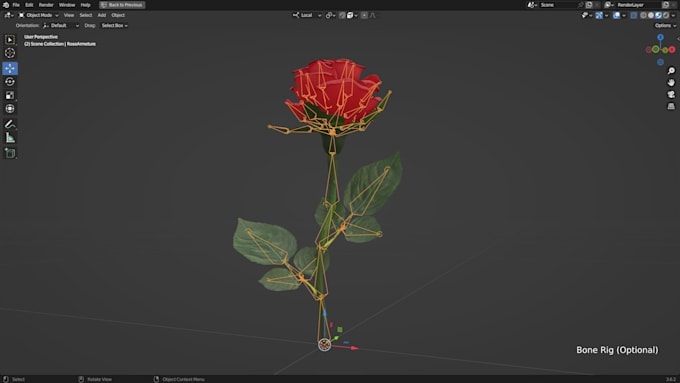Select the Add Cube tool
680x383 pixels.
pyautogui.click(x=10, y=153)
